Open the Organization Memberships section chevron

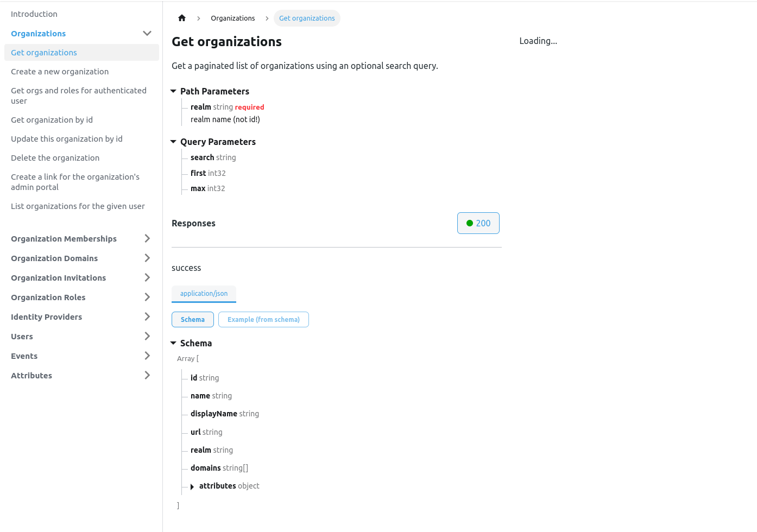[x=147, y=238]
